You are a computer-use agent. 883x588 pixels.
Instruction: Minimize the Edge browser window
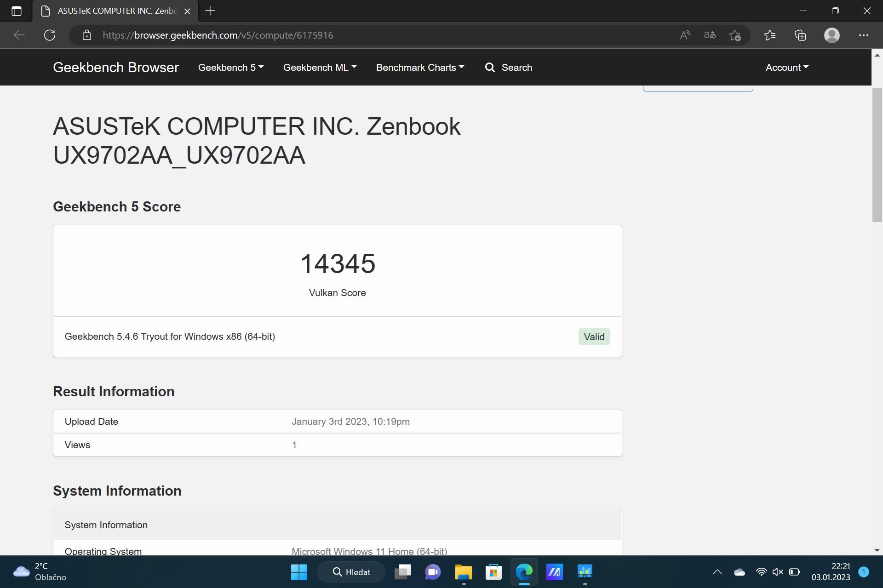tap(803, 11)
